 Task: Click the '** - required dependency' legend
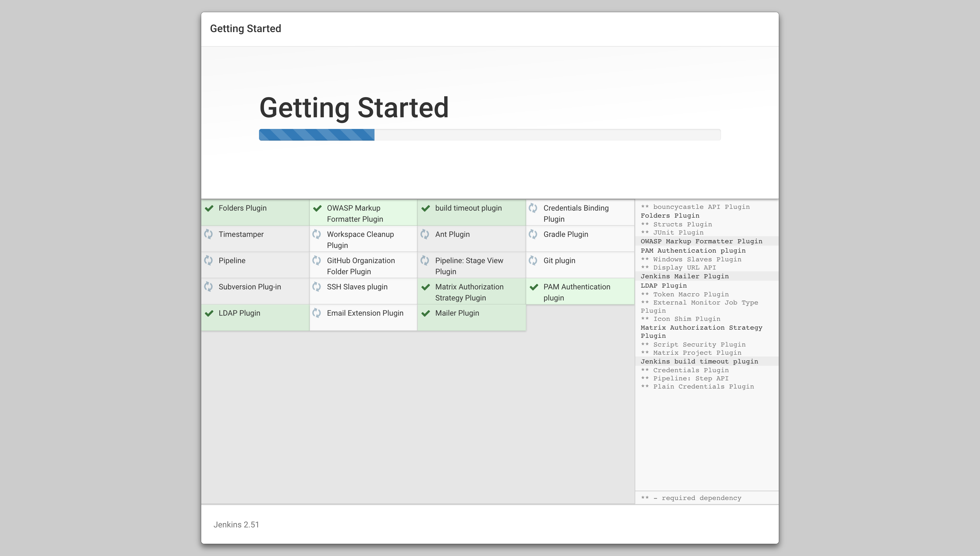tap(691, 498)
